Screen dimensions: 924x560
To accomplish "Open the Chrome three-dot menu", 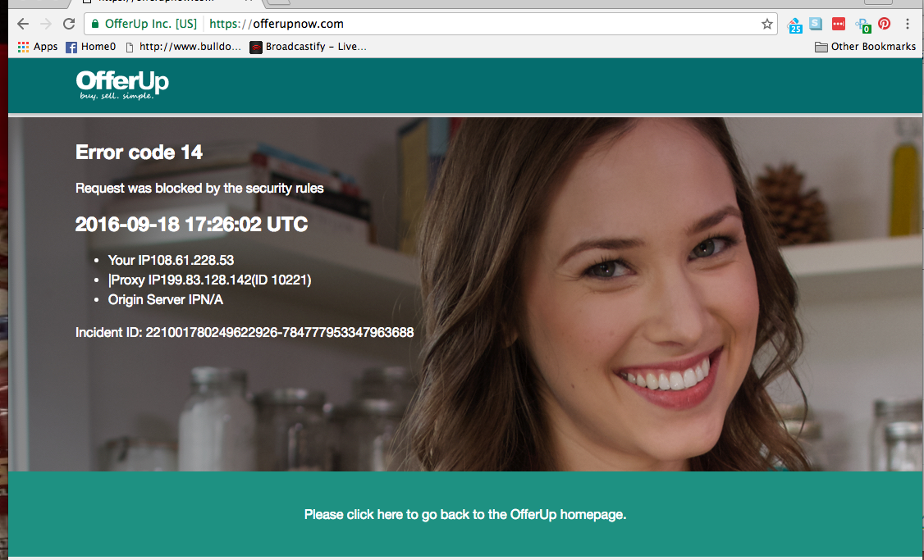I will (908, 24).
